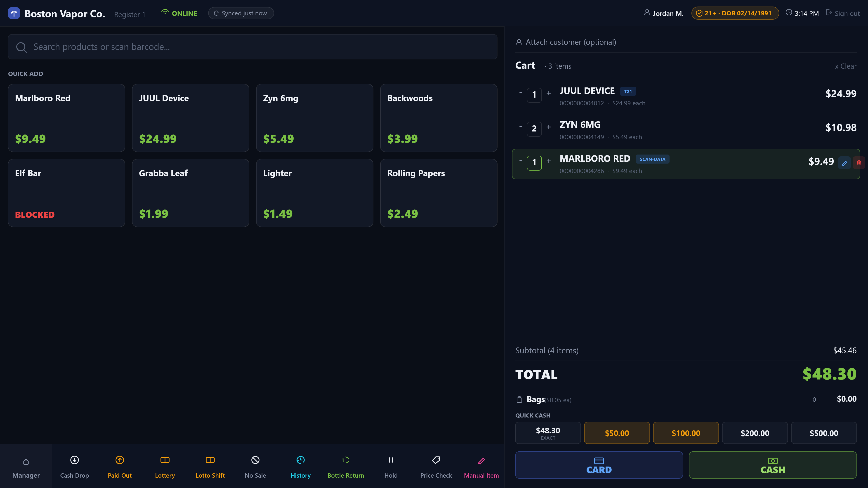The image size is (868, 488).
Task: Click the Synced just now refresh badge
Action: (241, 13)
